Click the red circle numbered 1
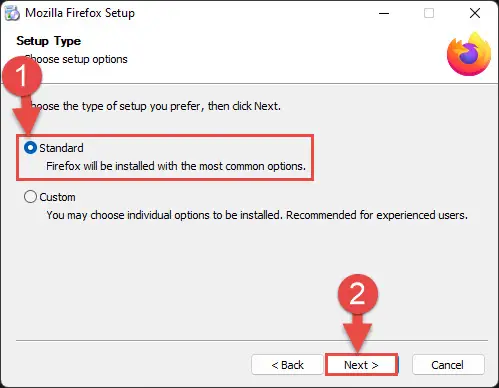 pos(22,76)
